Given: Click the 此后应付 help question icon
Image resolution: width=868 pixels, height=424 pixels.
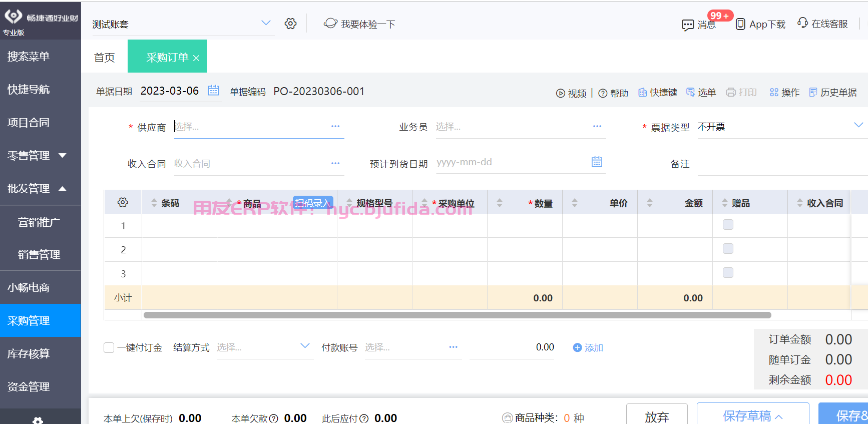Looking at the screenshot, I should [364, 418].
